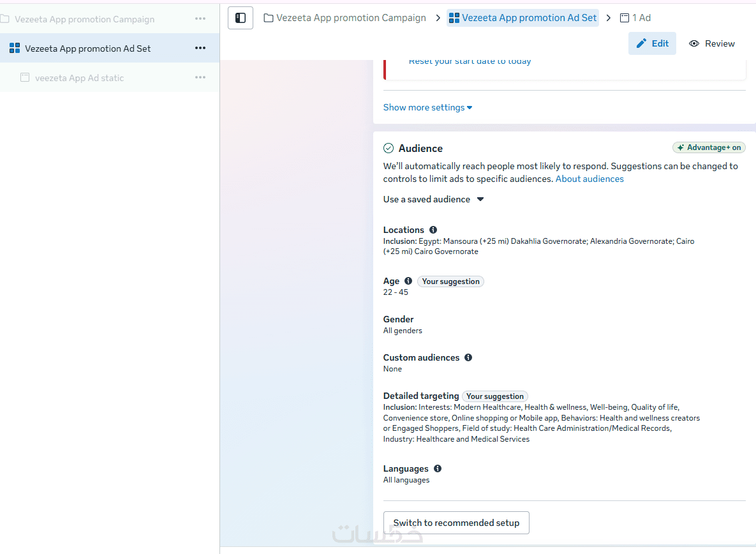
Task: Open the About audiences link
Action: (x=589, y=179)
